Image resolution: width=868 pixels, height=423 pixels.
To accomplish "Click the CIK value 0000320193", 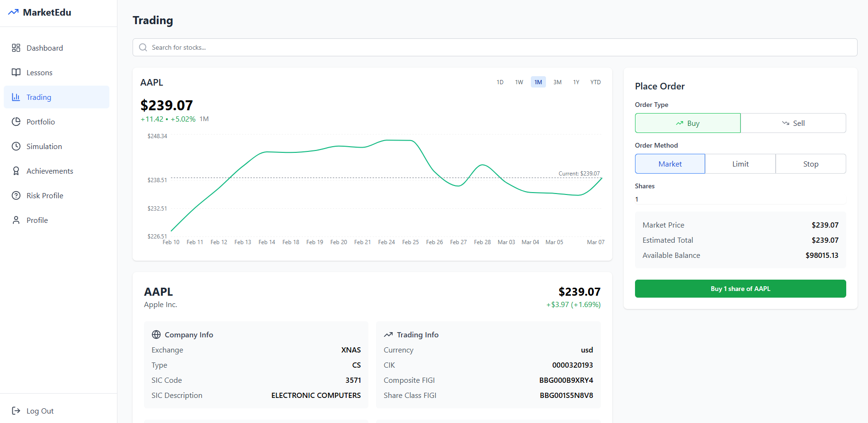I will 573,365.
